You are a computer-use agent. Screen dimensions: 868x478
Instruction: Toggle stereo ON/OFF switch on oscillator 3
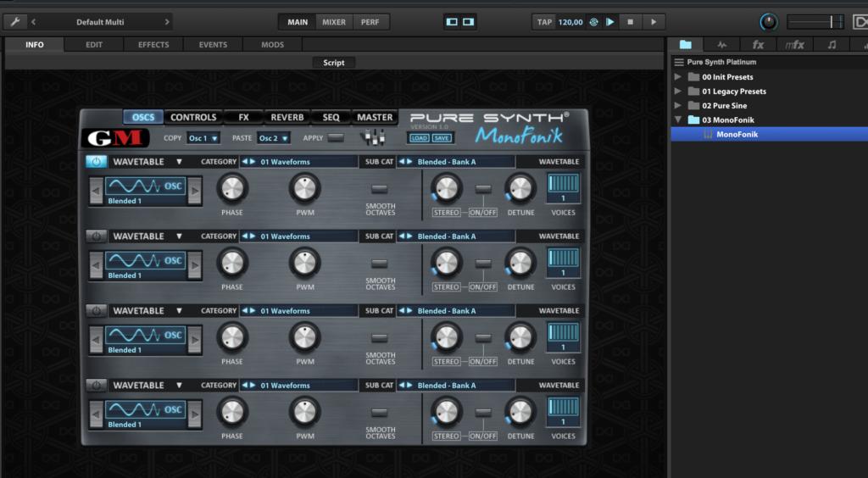tap(483, 338)
